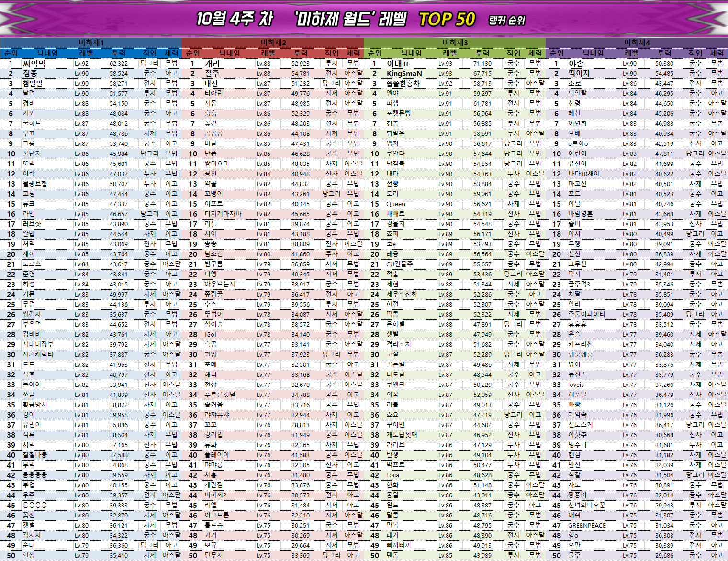728x561 pixels.
Task: Select player 나다10새야 in 미하제4
Action: tap(583, 174)
